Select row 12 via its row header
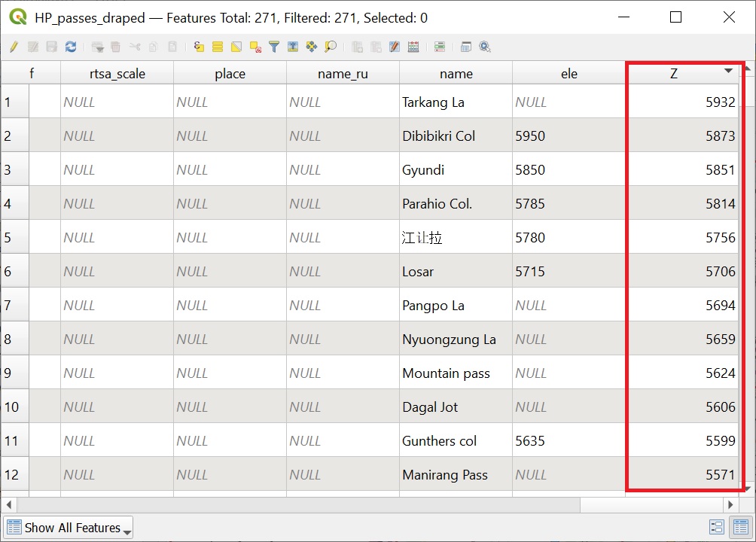 15,474
